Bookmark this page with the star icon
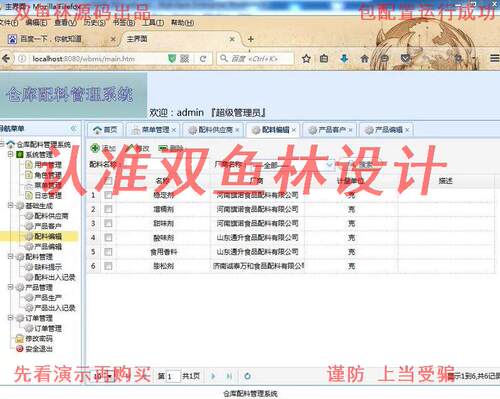Viewport: 500px width, 399px height. pos(306,59)
